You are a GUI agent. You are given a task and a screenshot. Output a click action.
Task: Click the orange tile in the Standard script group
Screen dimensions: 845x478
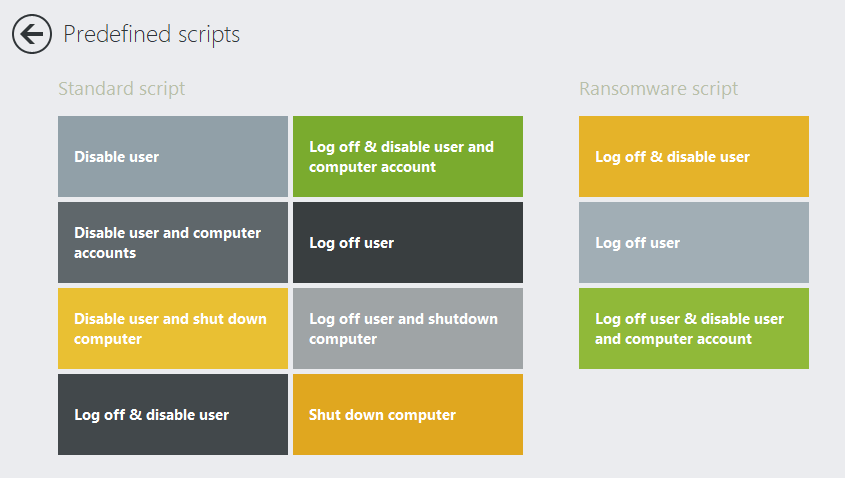(x=407, y=415)
